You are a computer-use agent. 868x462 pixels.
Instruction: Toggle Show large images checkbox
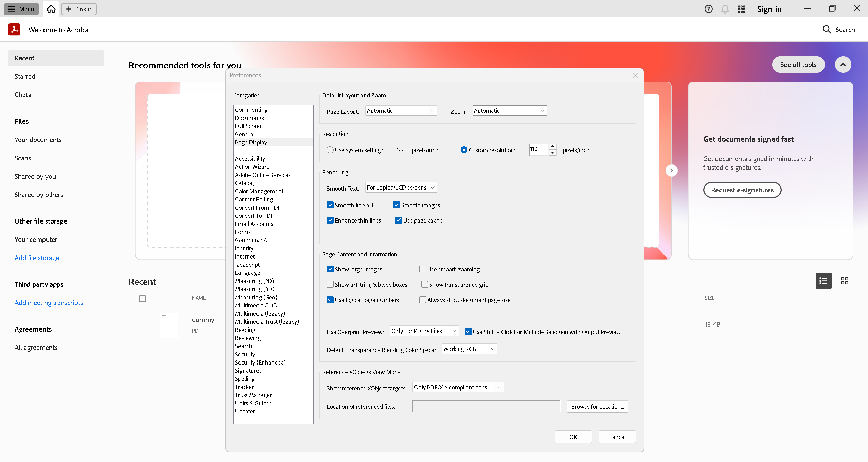tap(330, 269)
